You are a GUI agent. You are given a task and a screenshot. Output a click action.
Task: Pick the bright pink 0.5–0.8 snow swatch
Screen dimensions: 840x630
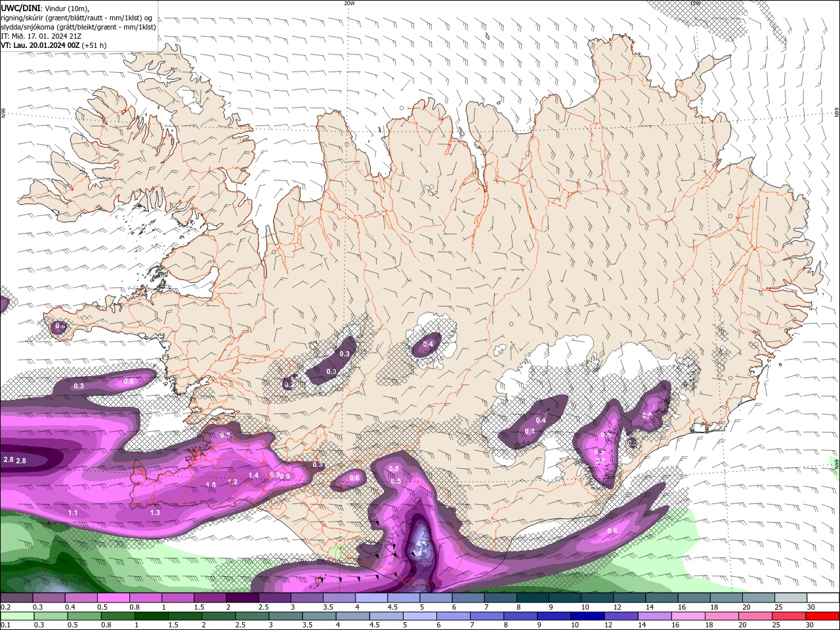[114, 598]
